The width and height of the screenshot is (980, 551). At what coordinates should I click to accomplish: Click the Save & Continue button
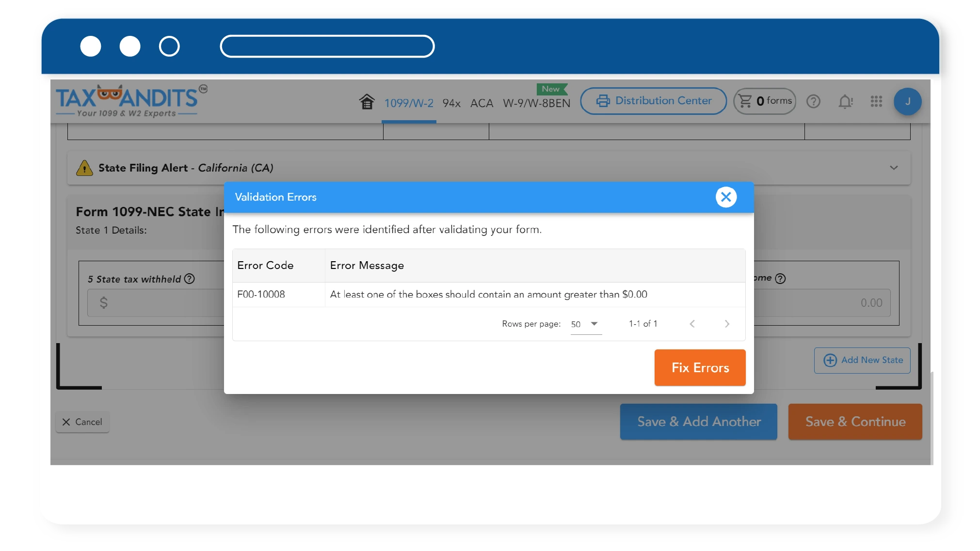click(x=855, y=422)
